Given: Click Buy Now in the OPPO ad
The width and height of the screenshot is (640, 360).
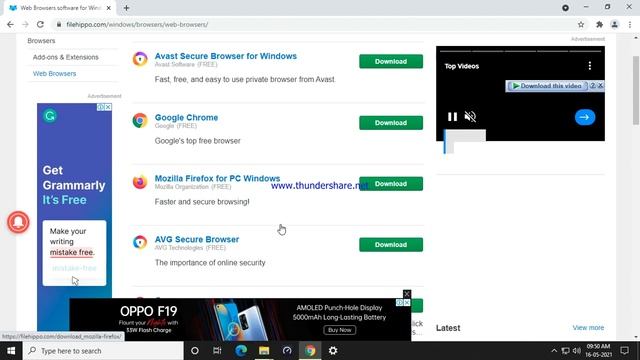Looking at the screenshot, I should tap(340, 330).
